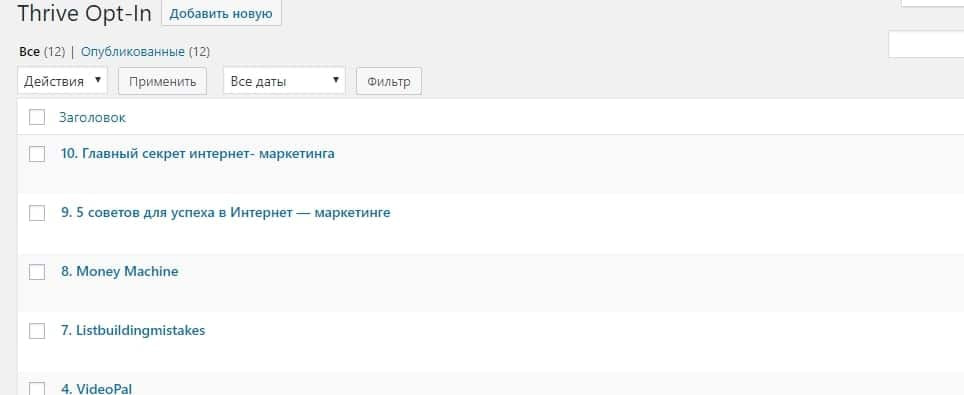964x395 pixels.
Task: Open the Действия bulk actions dropdown
Action: [x=63, y=81]
